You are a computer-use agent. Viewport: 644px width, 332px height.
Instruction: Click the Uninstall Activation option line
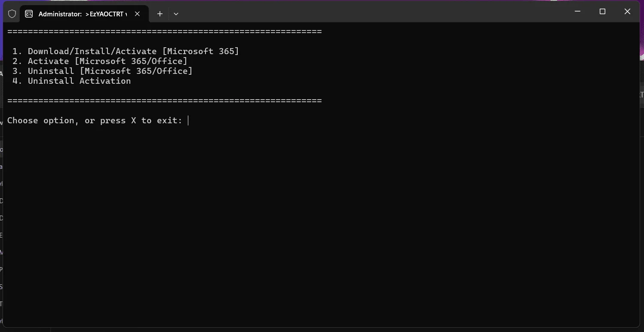tap(71, 81)
